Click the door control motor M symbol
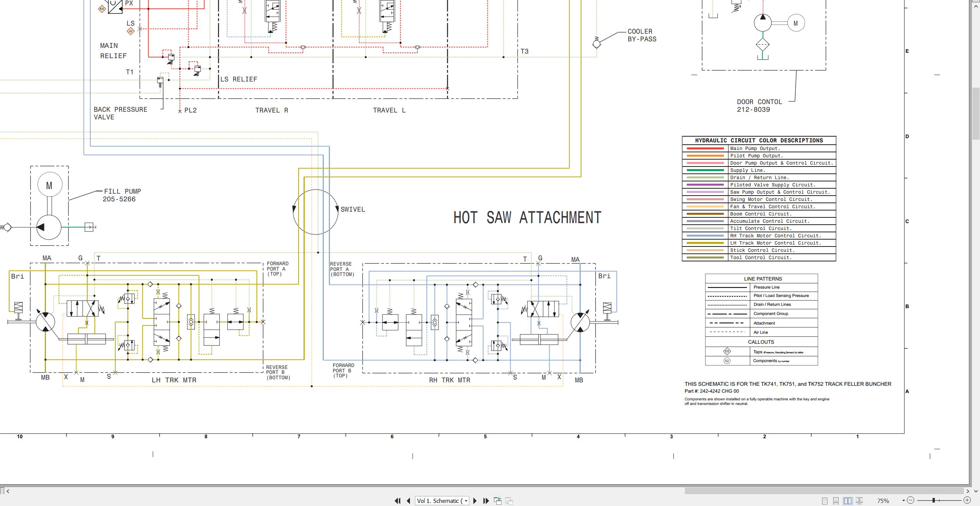Screen dimensions: 980x506 click(x=796, y=23)
